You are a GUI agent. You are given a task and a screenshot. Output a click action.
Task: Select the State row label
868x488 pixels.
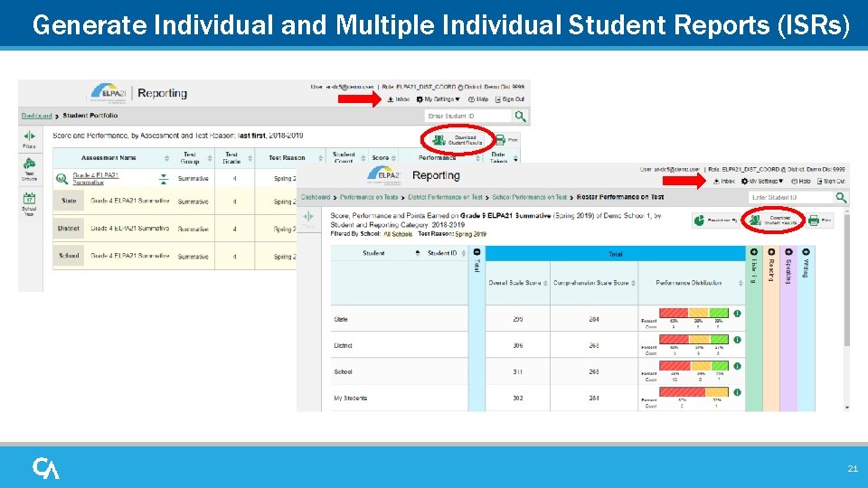click(x=69, y=201)
